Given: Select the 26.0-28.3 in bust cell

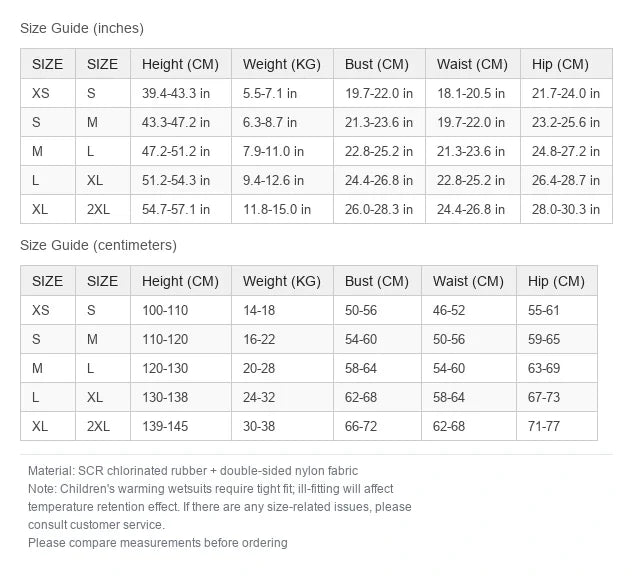Looking at the screenshot, I should (379, 209).
